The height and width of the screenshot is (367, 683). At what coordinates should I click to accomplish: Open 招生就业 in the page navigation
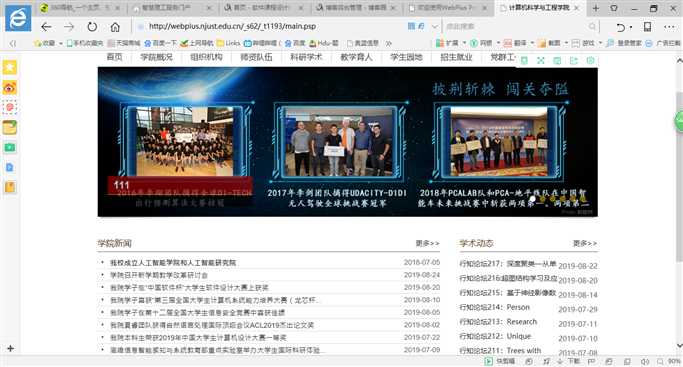(x=456, y=57)
